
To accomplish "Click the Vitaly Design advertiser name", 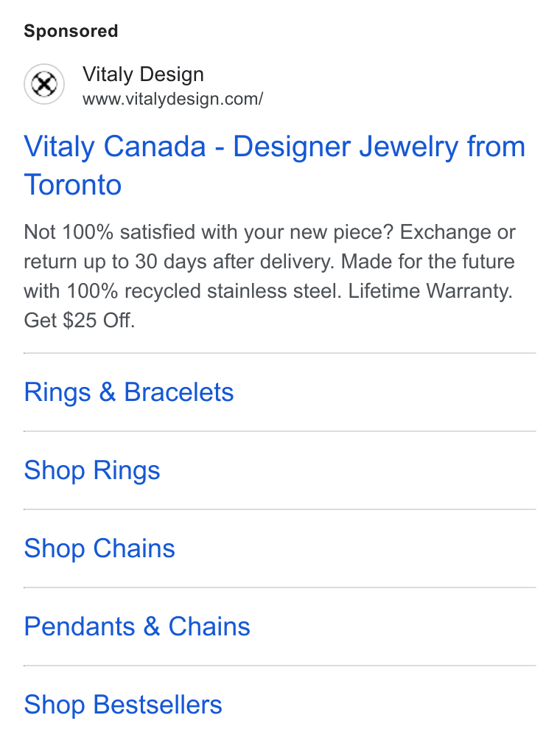I will tap(143, 74).
